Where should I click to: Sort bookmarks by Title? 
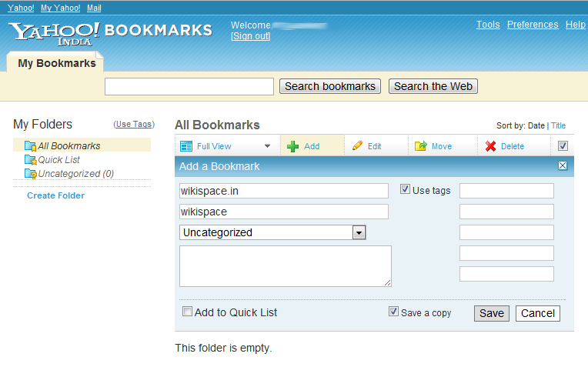[558, 125]
